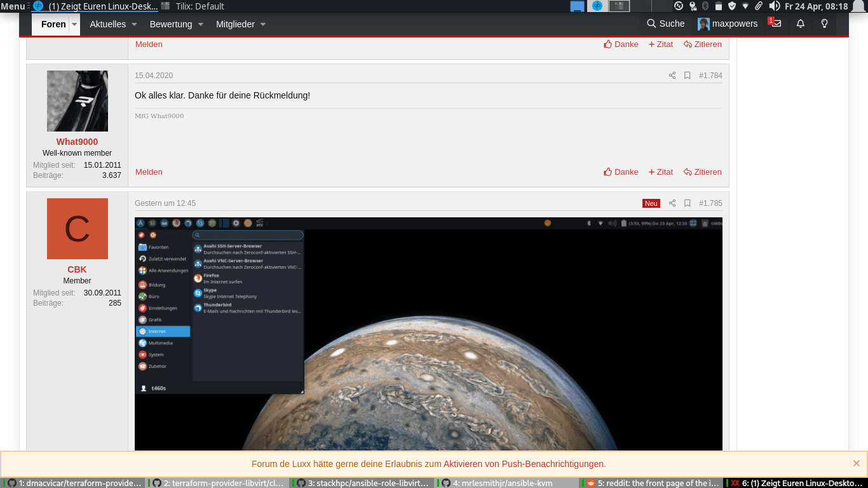868x488 pixels.
Task: Open the Wi-Fi network tray icon
Action: (x=745, y=6)
